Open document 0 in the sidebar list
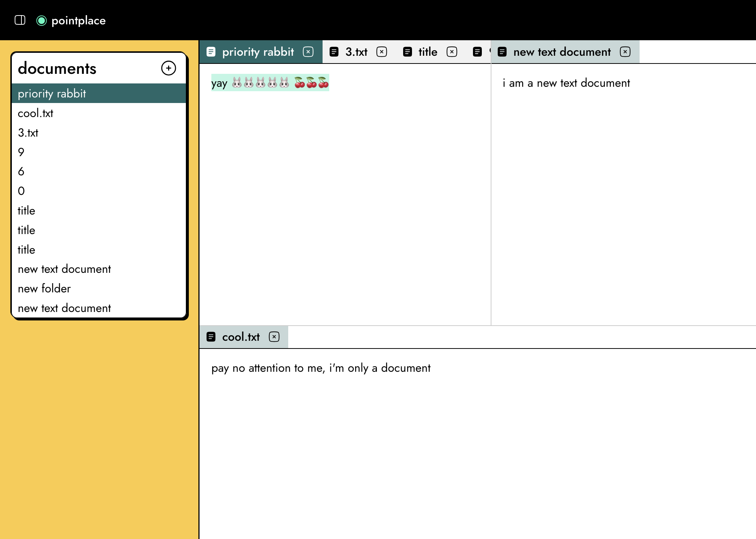 tap(21, 191)
